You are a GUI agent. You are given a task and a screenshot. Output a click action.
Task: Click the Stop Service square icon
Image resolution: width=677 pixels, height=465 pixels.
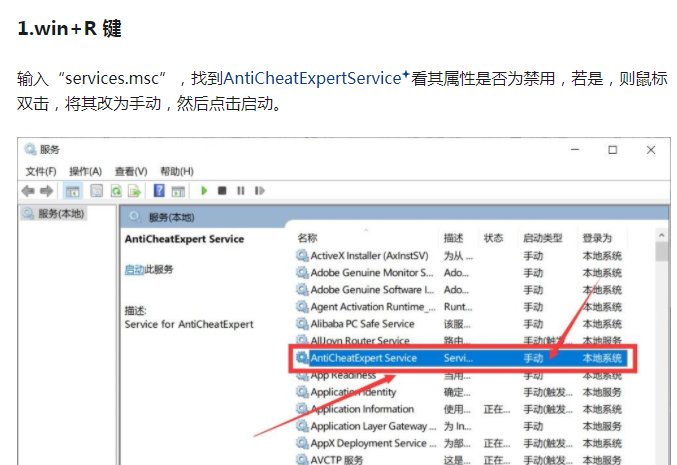pos(222,190)
